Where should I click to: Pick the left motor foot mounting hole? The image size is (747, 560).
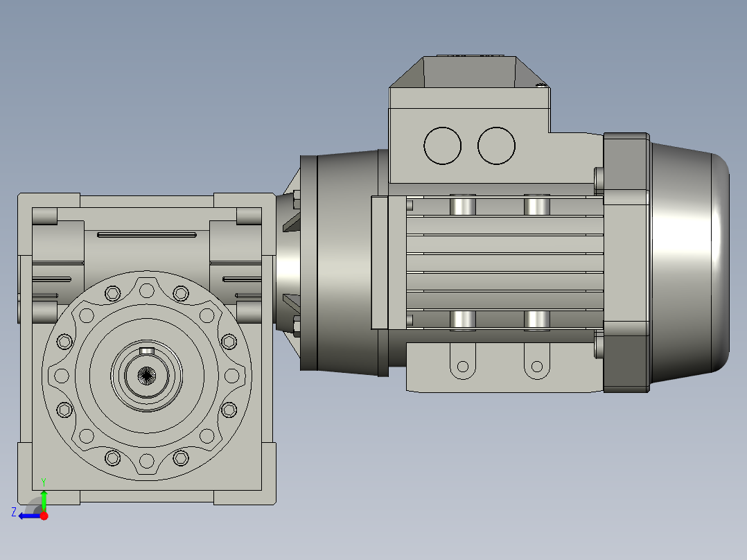pyautogui.click(x=463, y=367)
